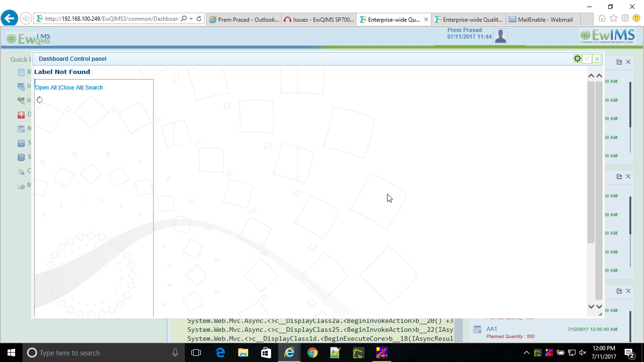Click inner scrollbar down arrow in dialog
Viewport: 644px width, 362px height.
tap(591, 306)
